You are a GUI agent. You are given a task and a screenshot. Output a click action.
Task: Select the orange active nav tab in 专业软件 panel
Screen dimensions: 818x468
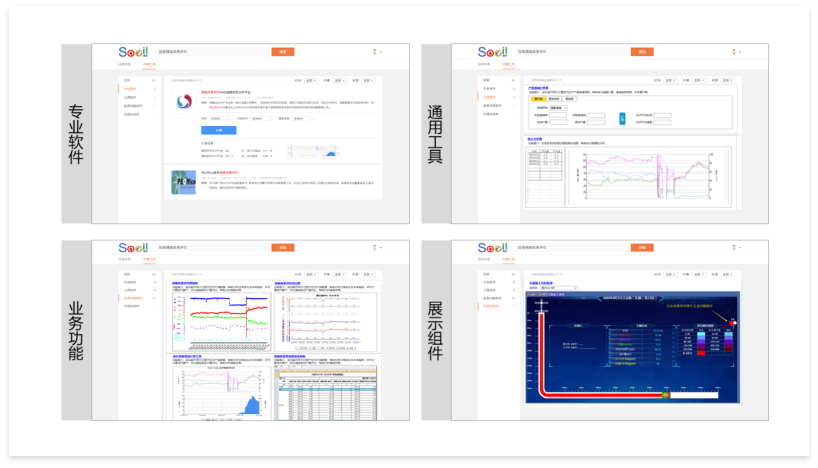pyautogui.click(x=149, y=64)
